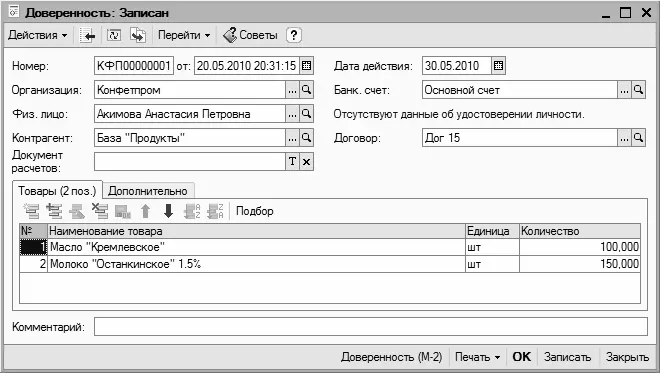The width and height of the screenshot is (660, 373).
Task: Click the row number cell 2
Action: (33, 264)
